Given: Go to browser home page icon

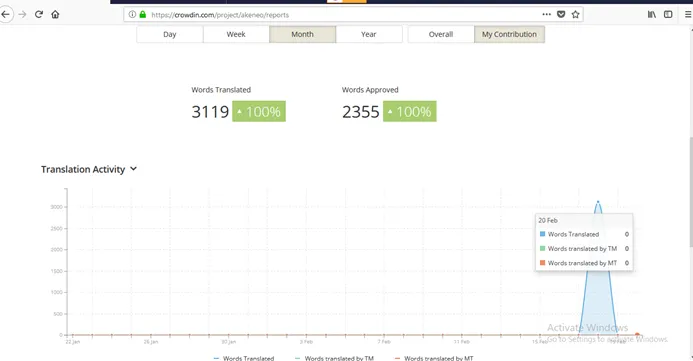Looking at the screenshot, I should [x=55, y=15].
